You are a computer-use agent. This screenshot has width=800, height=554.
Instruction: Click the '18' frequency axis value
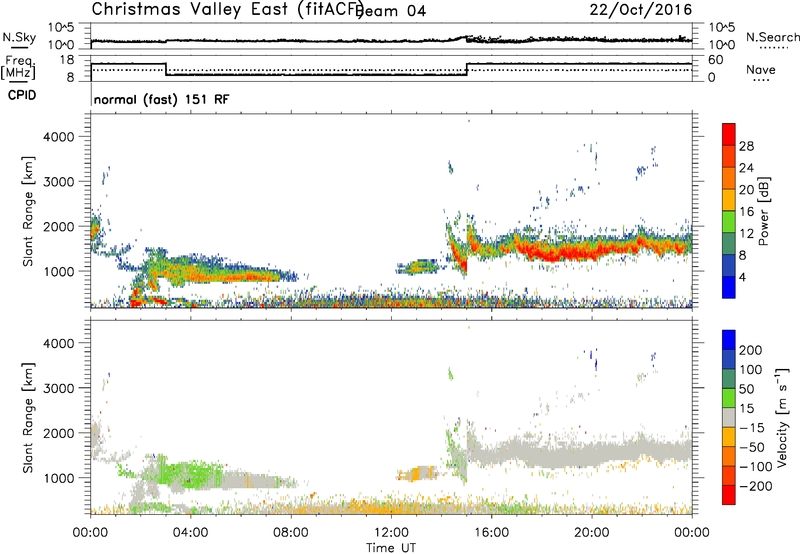(67, 60)
